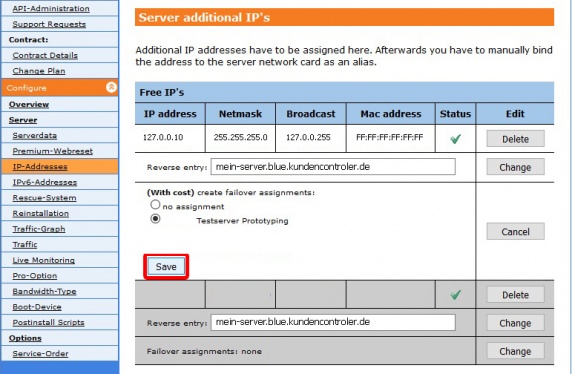Click the 'Status' column header
572x374 pixels.
point(455,114)
